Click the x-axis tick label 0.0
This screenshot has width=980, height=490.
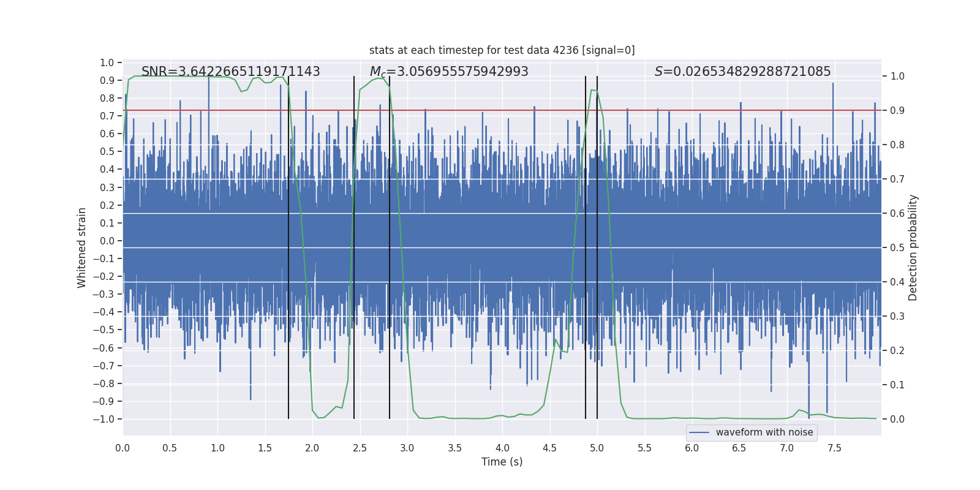point(123,448)
